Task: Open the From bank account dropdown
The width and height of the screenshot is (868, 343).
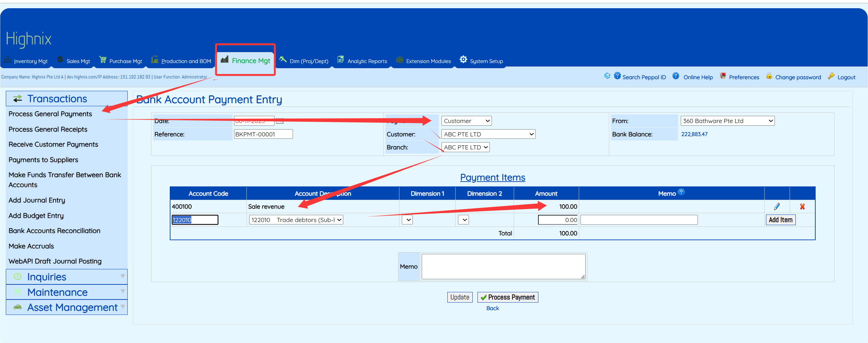Action: coord(727,121)
